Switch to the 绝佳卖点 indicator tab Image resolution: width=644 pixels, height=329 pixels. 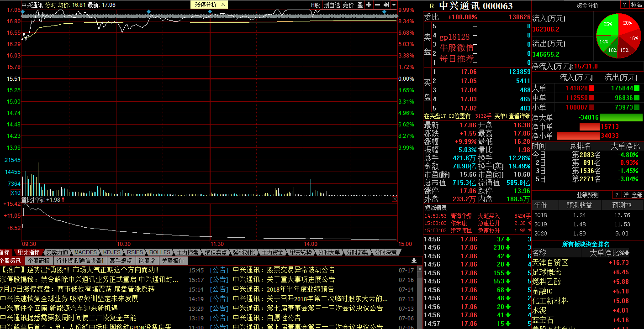click(x=215, y=252)
